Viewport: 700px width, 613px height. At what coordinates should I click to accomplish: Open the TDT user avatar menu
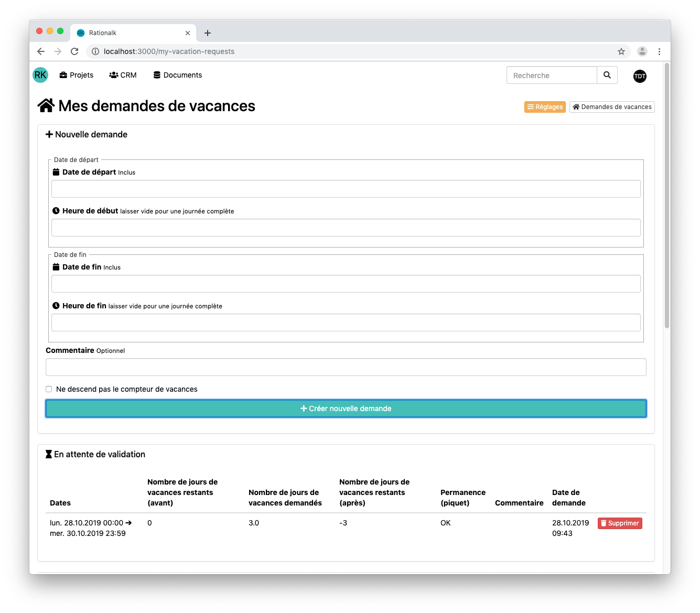[x=640, y=76]
